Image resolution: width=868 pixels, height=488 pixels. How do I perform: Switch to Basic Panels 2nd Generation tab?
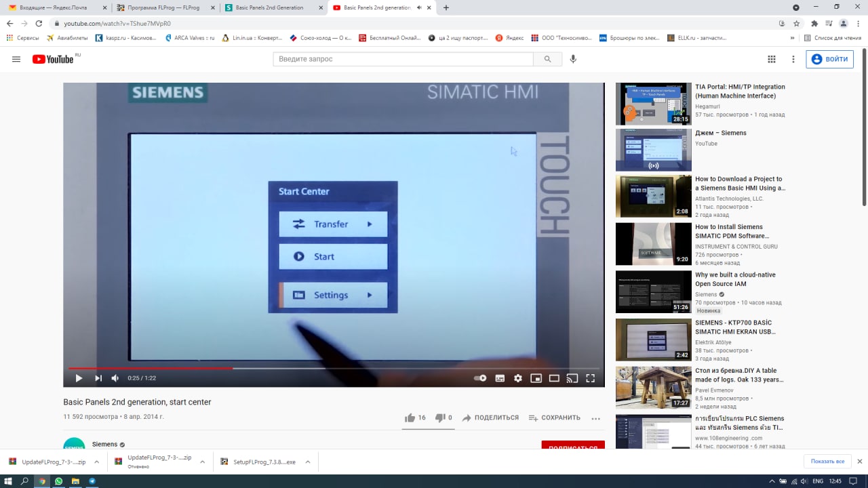(273, 7)
